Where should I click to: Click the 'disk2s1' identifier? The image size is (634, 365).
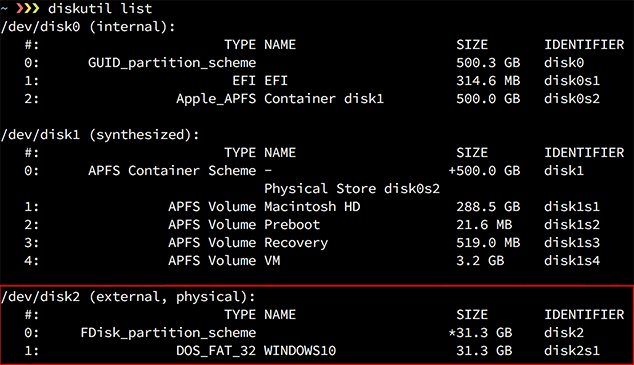tap(572, 350)
